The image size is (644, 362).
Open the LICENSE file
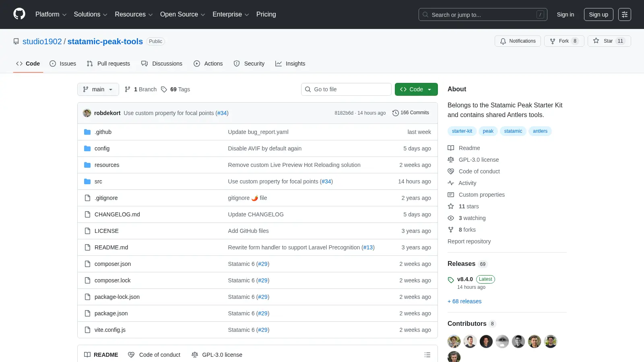coord(107,231)
